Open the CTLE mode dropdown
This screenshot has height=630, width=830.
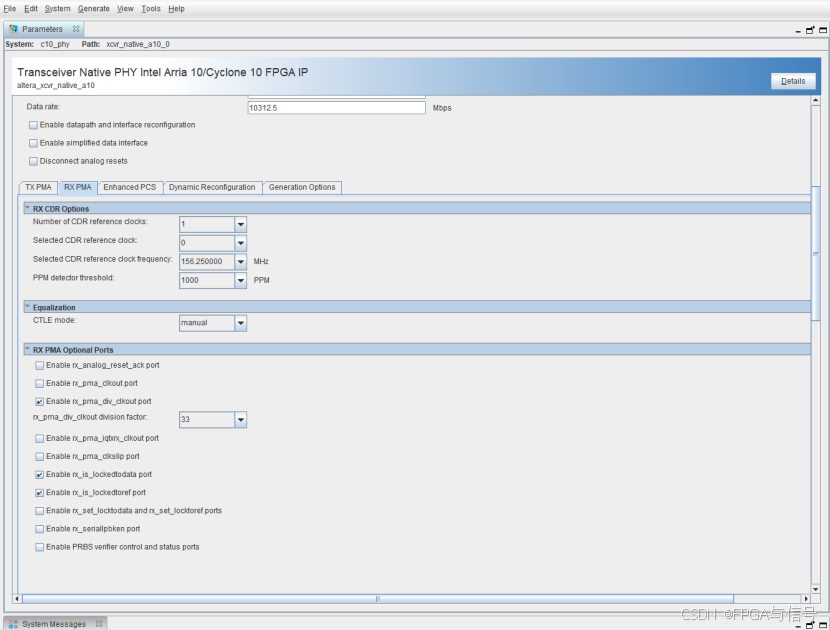coord(239,323)
